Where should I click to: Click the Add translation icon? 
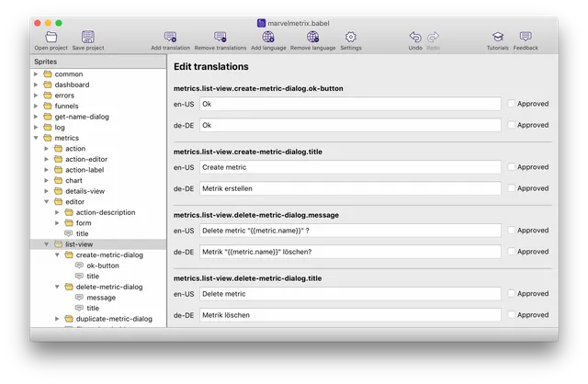(170, 37)
